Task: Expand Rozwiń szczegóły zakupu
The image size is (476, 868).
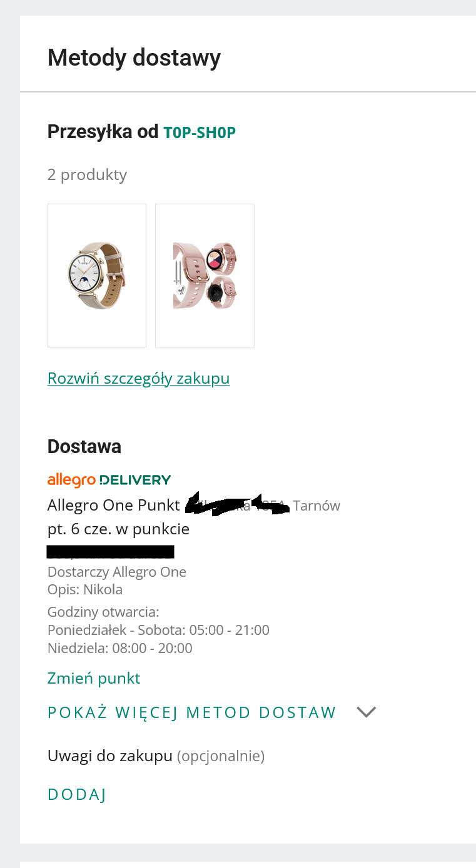Action: pos(138,378)
